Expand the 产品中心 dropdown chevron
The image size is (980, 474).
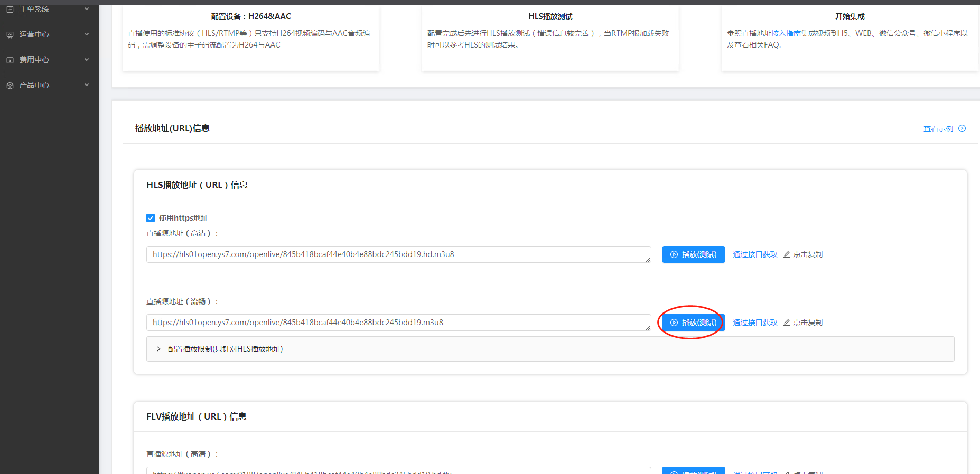click(87, 85)
